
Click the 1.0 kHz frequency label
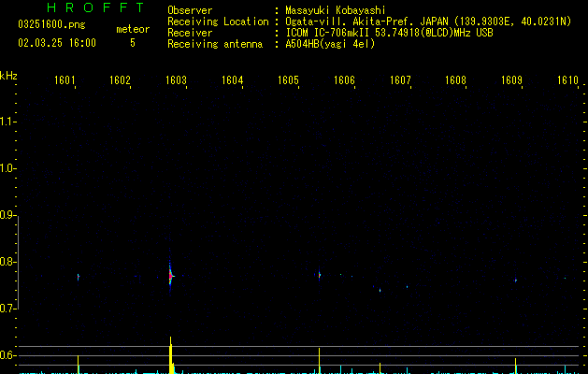(7, 168)
